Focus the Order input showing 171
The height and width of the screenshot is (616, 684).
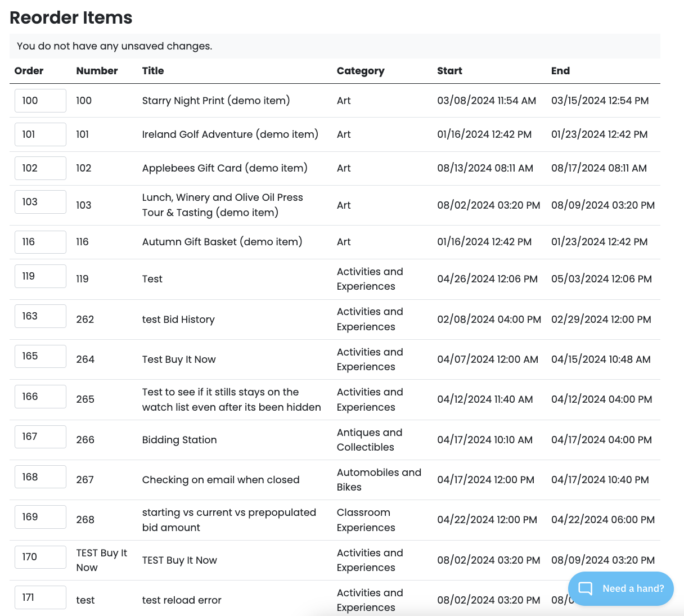(40, 597)
